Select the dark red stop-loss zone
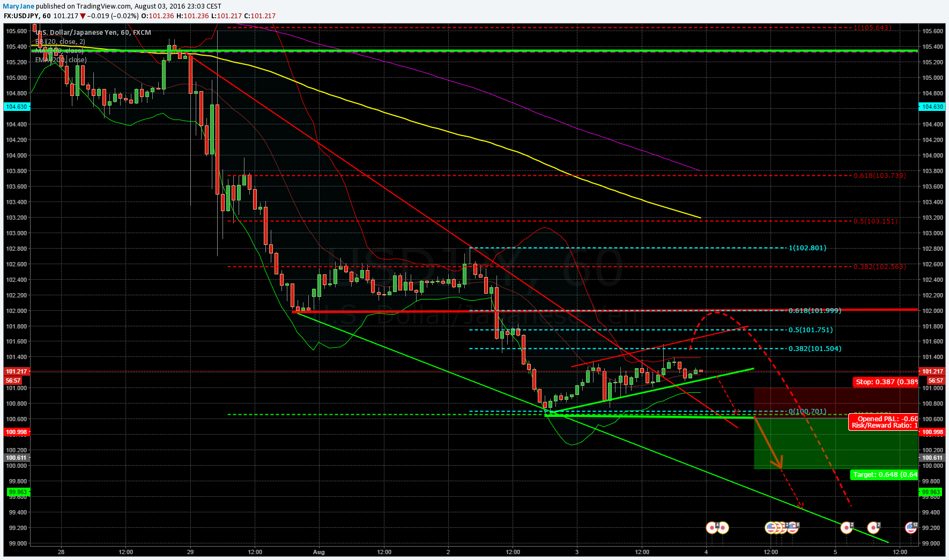Viewport: 949px width, 560px height. pyautogui.click(x=836, y=402)
